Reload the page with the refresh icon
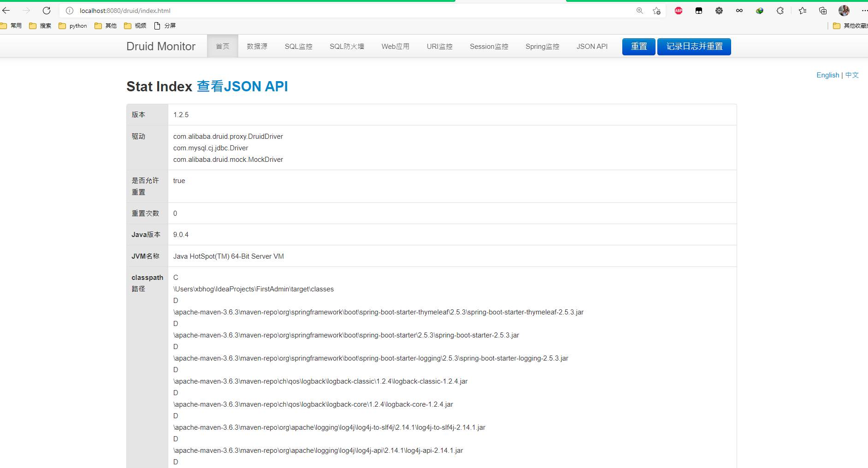868x468 pixels. click(x=47, y=11)
